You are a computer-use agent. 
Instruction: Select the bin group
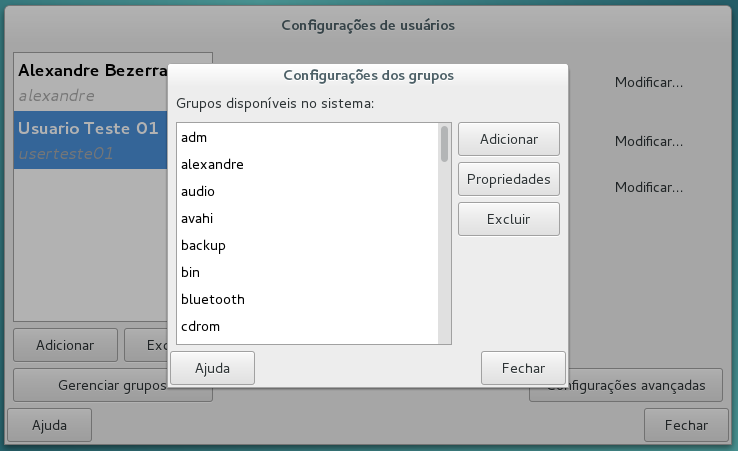point(307,272)
